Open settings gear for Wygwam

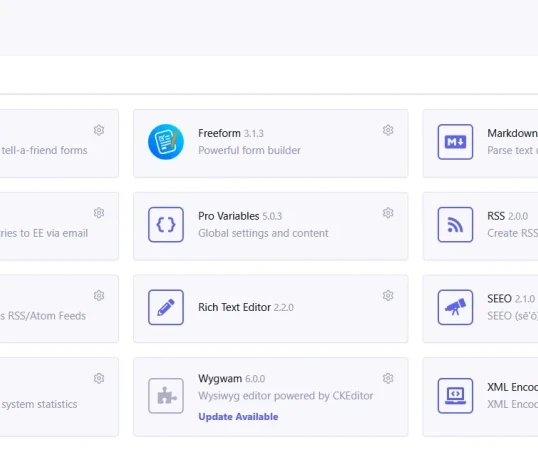tap(388, 378)
